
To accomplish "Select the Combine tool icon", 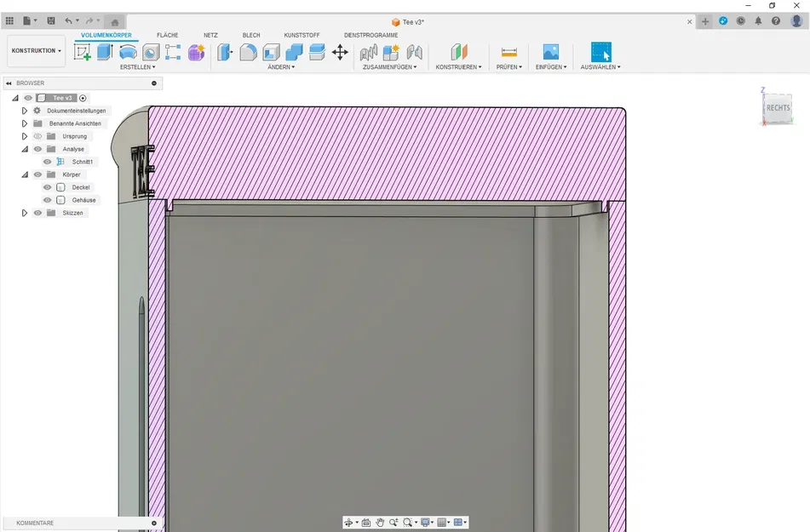I will tap(294, 52).
